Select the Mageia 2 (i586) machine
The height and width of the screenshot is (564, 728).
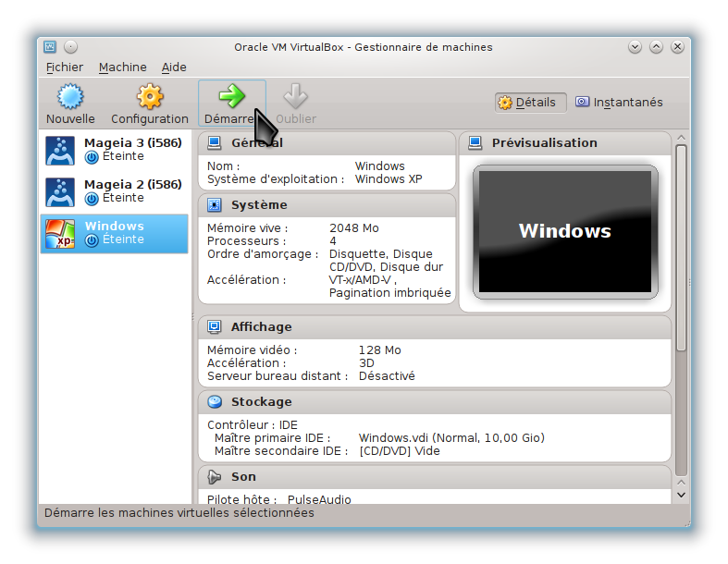click(x=114, y=191)
